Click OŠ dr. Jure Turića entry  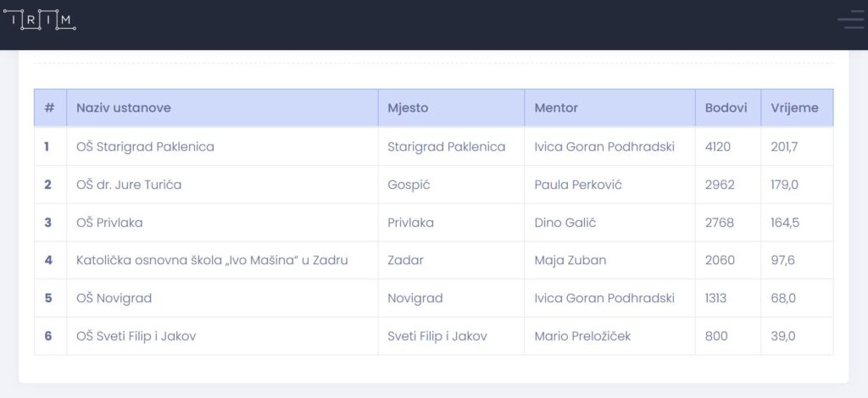(129, 185)
